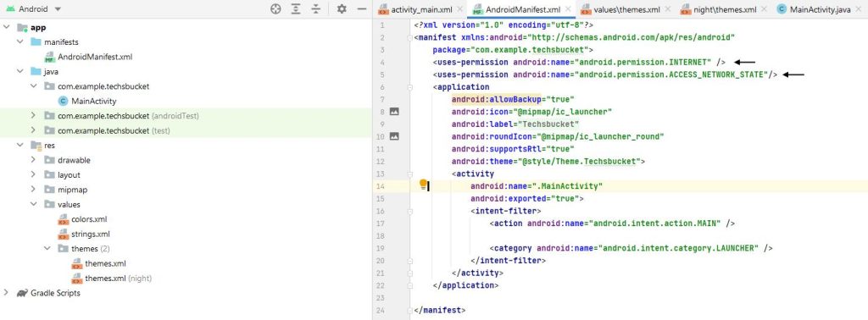Switch to the values\themes.xml tab

(x=626, y=9)
